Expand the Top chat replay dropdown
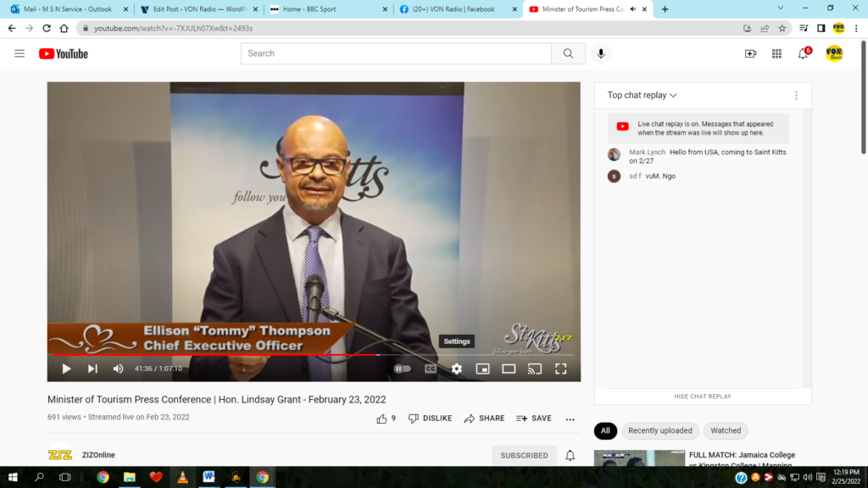 click(642, 96)
